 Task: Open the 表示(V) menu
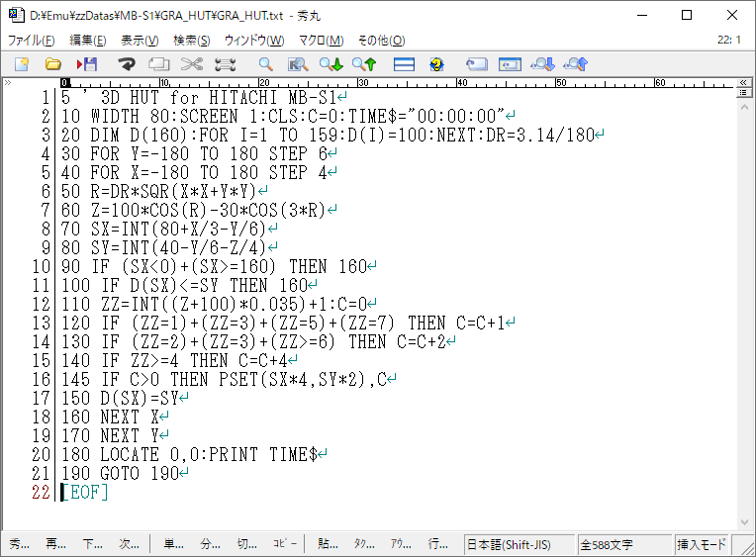point(140,41)
